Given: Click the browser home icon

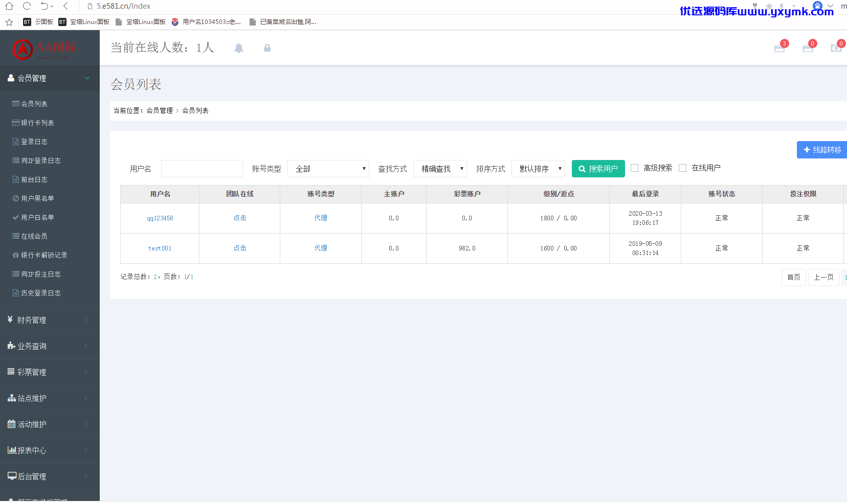Looking at the screenshot, I should click(x=9, y=6).
